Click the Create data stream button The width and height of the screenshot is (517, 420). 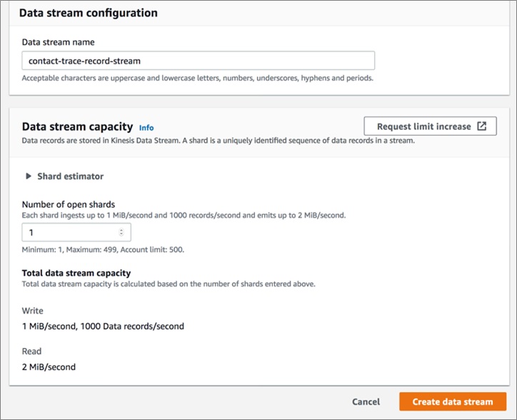pos(453,401)
